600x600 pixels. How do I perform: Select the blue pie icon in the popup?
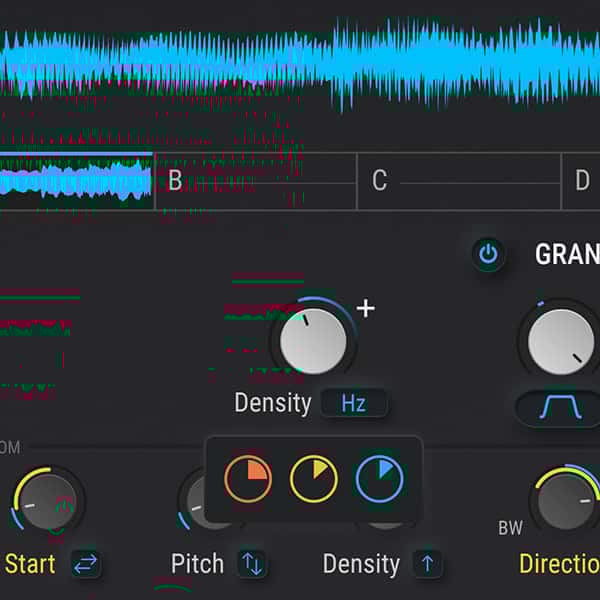380,480
